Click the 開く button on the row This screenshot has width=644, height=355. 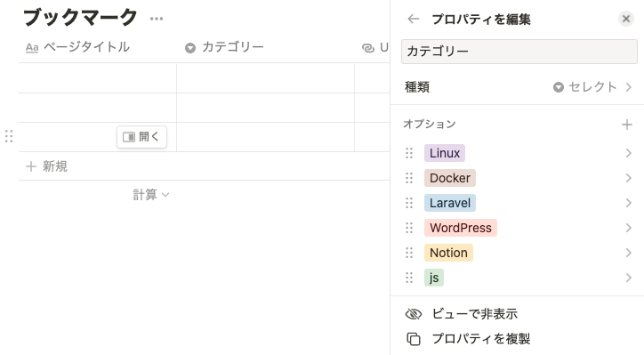click(141, 137)
